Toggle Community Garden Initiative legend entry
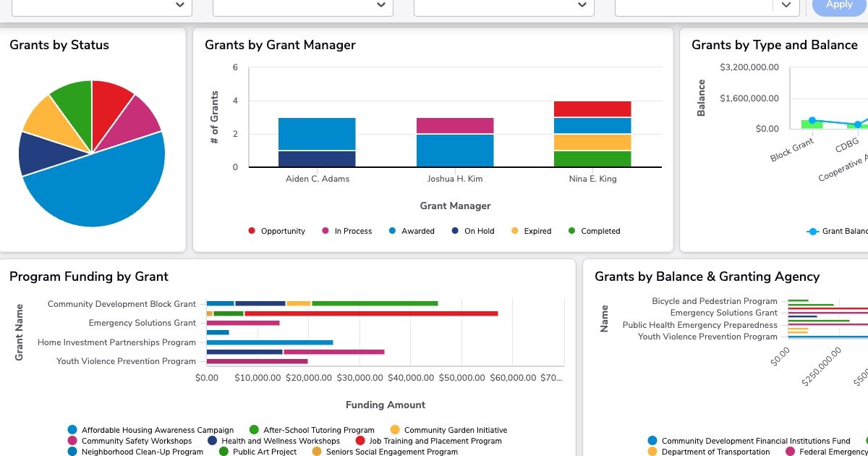This screenshot has height=456, width=868. (448, 430)
